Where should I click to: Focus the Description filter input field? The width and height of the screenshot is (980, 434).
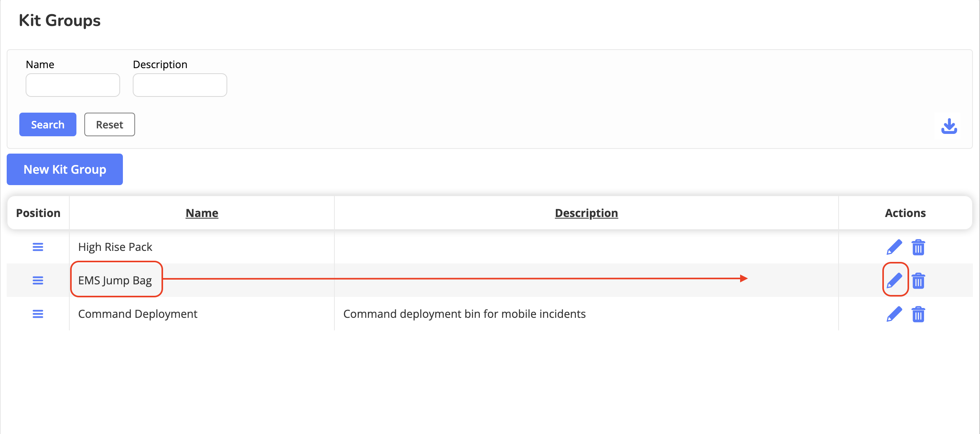[x=180, y=85]
